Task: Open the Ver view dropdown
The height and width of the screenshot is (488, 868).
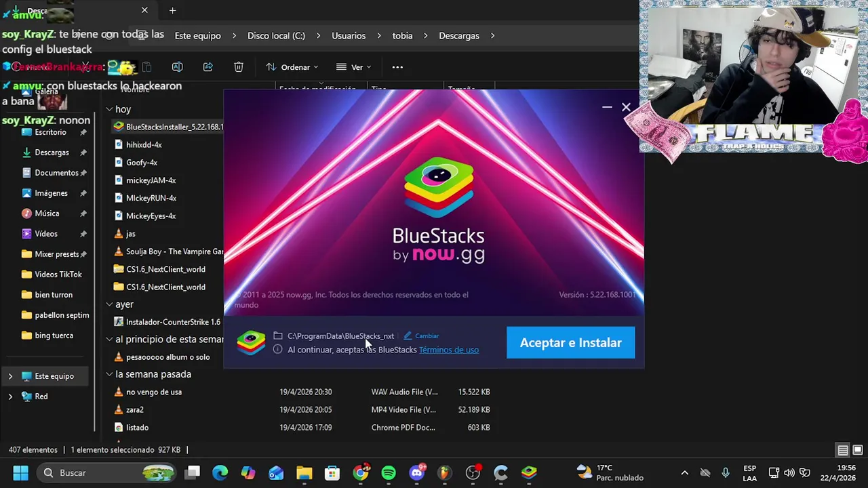Action: (x=353, y=67)
